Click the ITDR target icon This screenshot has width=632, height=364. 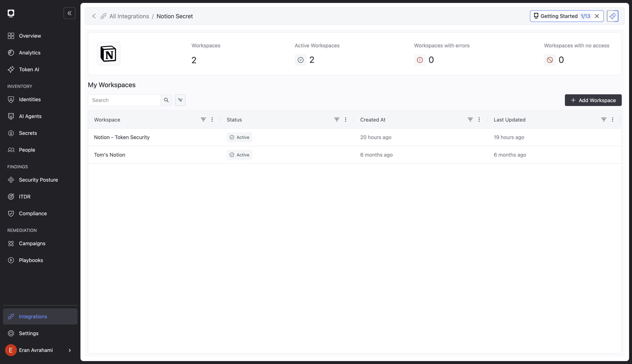click(x=11, y=196)
